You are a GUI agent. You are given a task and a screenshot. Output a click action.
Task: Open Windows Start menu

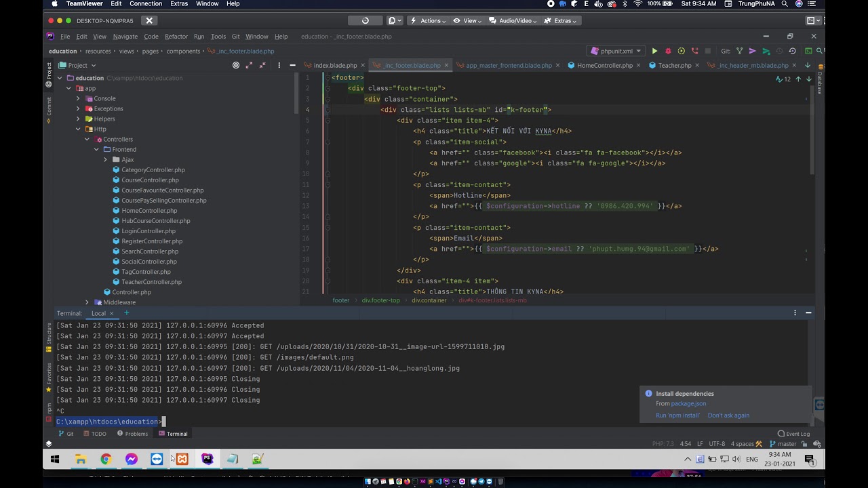[55, 460]
